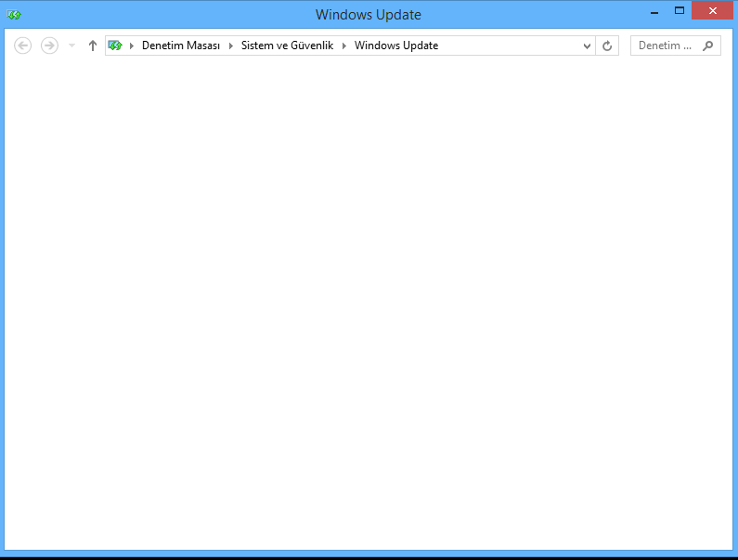Expand the chevron after Denetim Masası

(231, 46)
